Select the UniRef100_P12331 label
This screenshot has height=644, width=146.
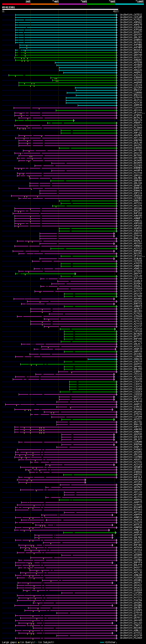pos(131,552)
